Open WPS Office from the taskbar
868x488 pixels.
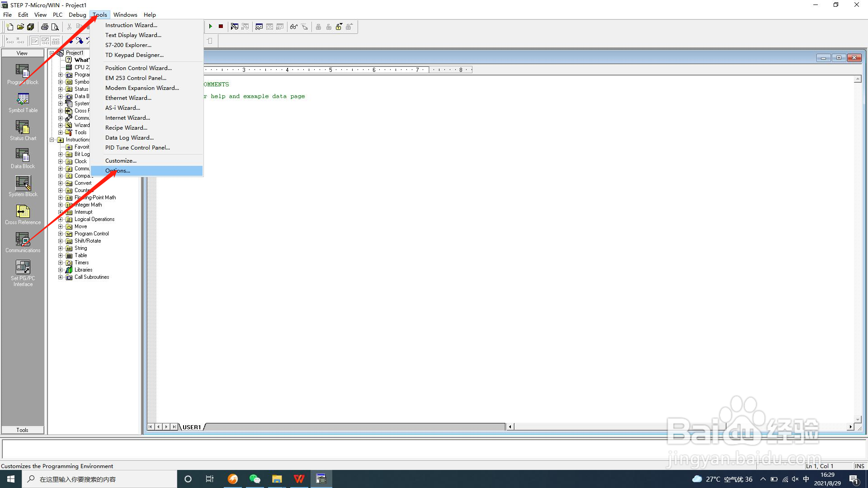tap(299, 479)
